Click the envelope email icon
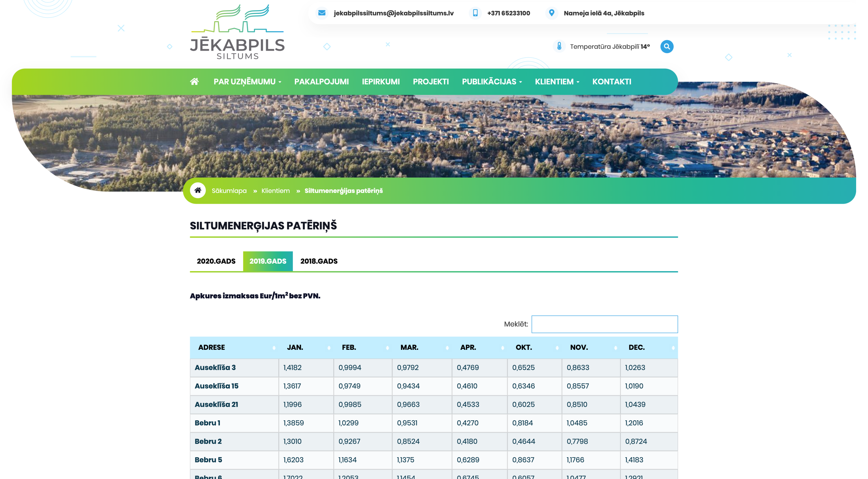868x479 pixels. click(x=322, y=13)
